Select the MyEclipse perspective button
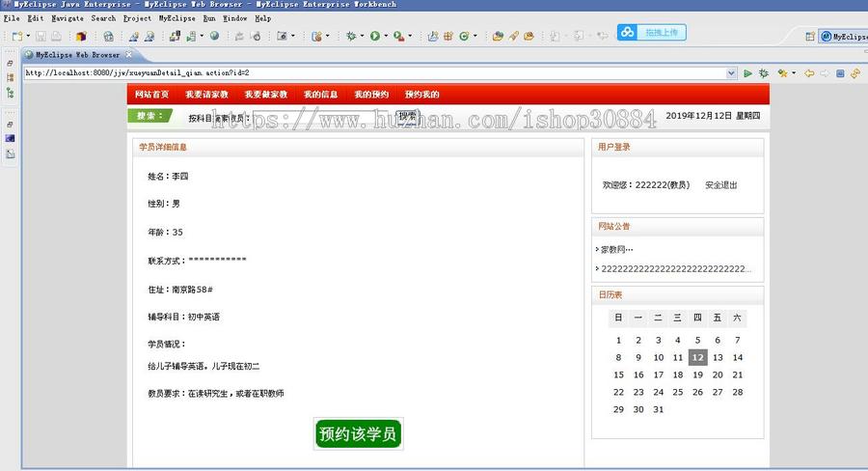 pyautogui.click(x=843, y=37)
